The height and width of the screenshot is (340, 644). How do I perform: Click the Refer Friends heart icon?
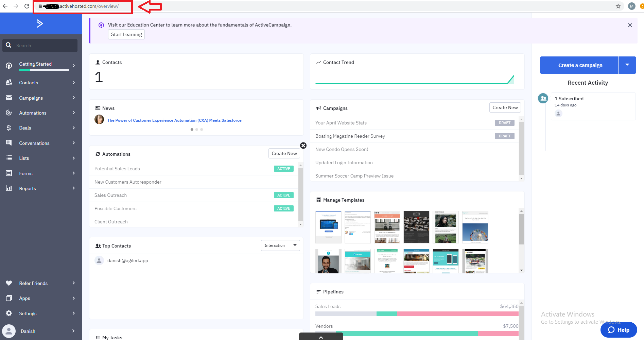click(x=9, y=283)
